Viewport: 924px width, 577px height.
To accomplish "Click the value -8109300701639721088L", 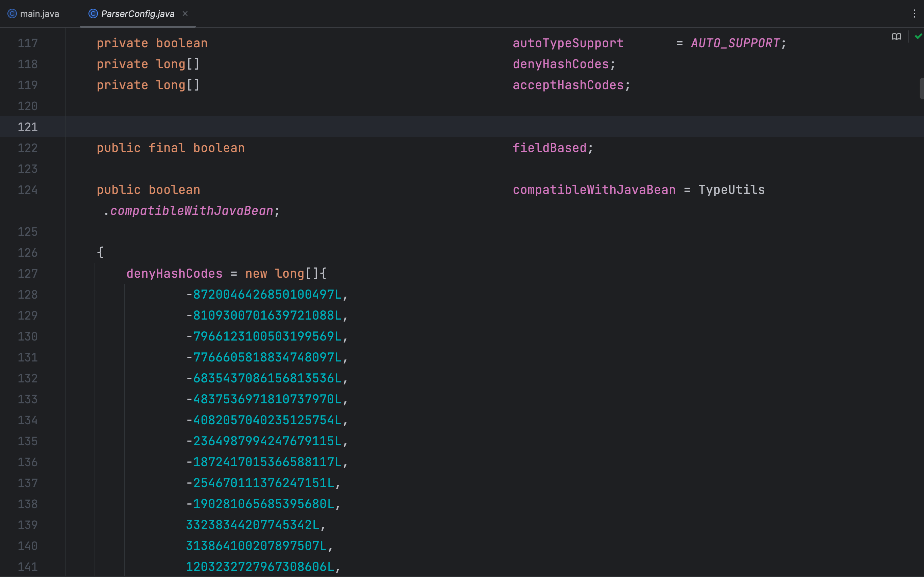I will pos(264,316).
